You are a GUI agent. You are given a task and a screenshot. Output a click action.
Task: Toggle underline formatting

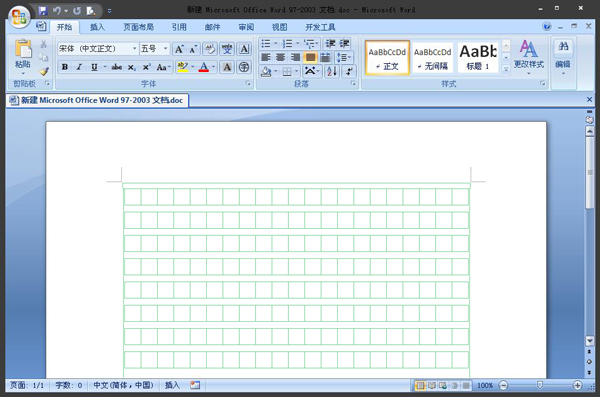tap(94, 67)
